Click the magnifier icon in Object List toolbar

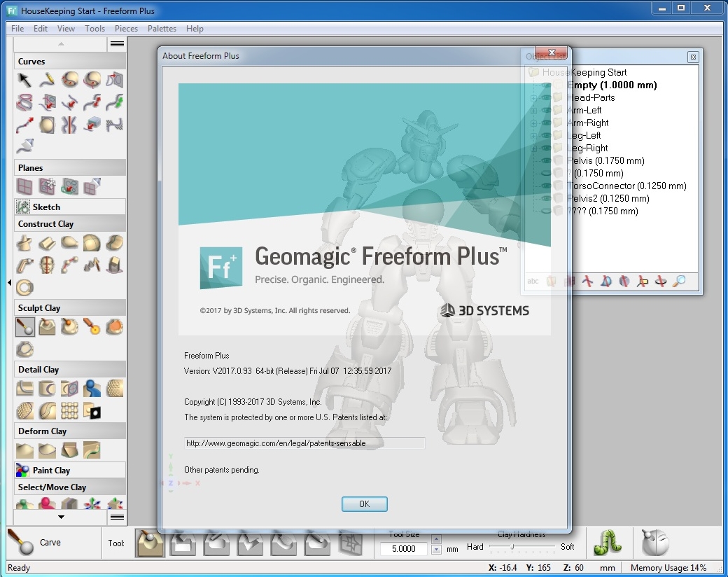pyautogui.click(x=679, y=281)
